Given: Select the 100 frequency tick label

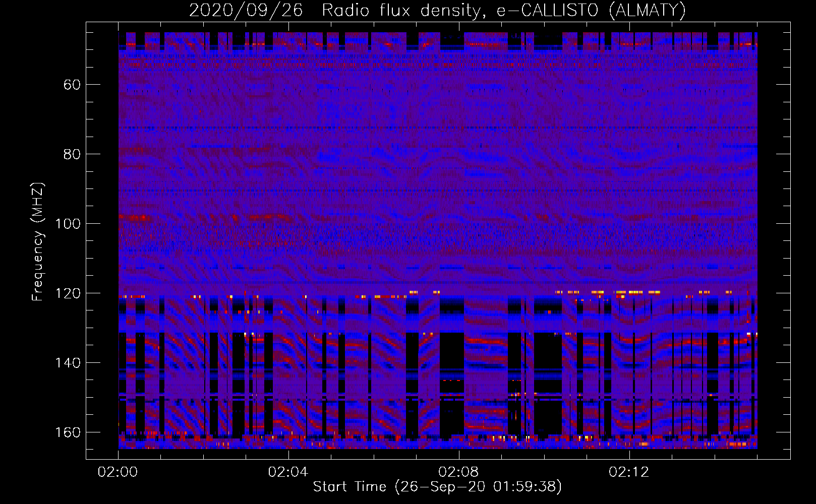Looking at the screenshot, I should point(68,224).
